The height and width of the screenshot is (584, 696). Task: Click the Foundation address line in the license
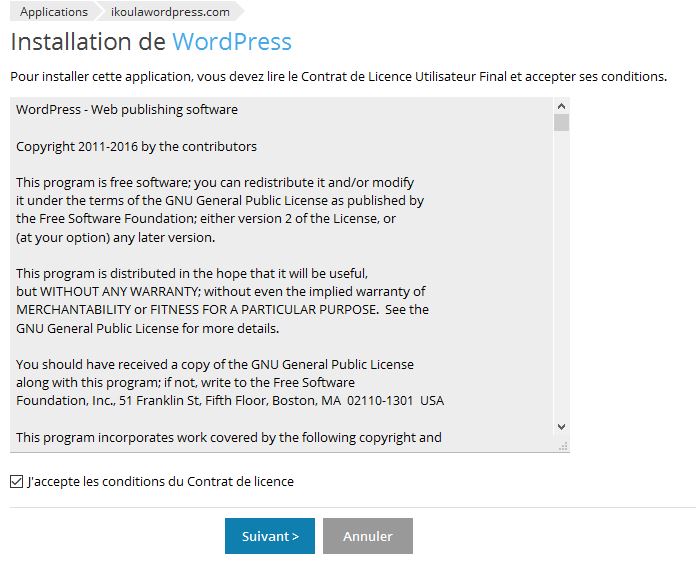229,400
